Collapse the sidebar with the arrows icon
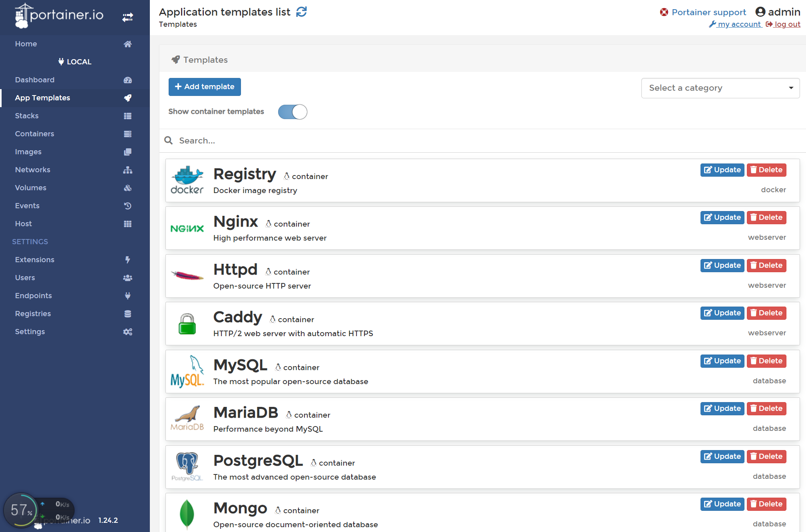806x532 pixels. [127, 17]
